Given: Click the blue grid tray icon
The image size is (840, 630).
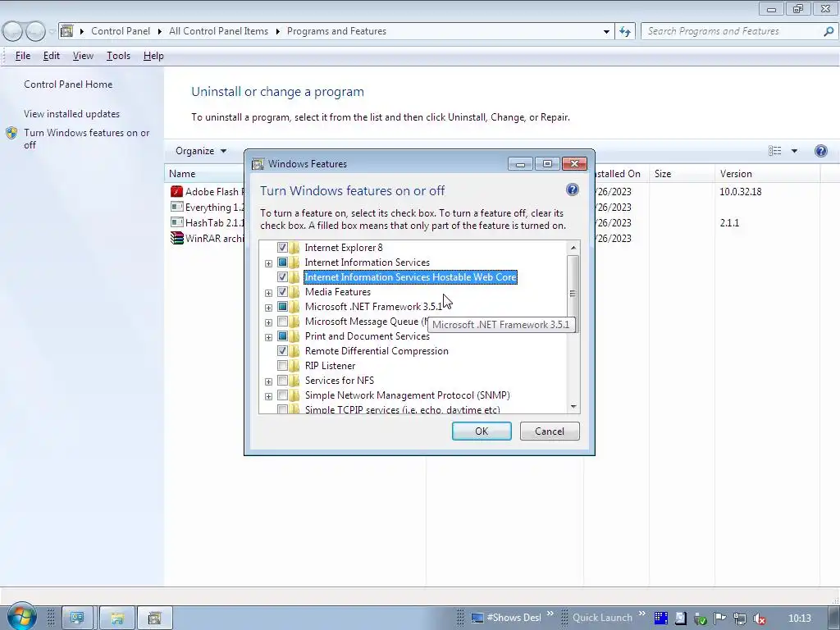Looking at the screenshot, I should point(661,619).
